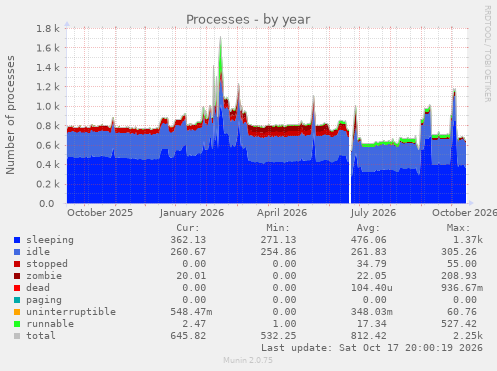Image resolution: width=497 pixels, height=371 pixels.
Task: Click the 'Avg:' column header
Action: pyautogui.click(x=368, y=228)
